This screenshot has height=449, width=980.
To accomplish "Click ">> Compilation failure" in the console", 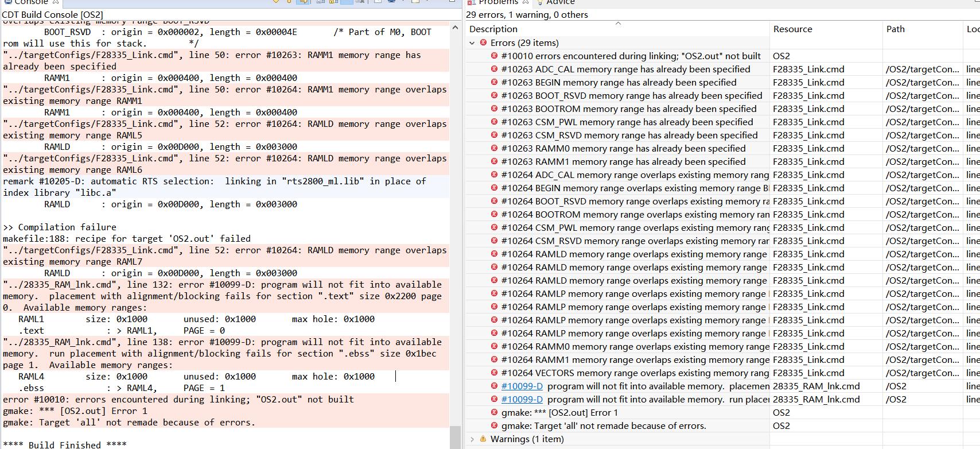I will (x=60, y=227).
